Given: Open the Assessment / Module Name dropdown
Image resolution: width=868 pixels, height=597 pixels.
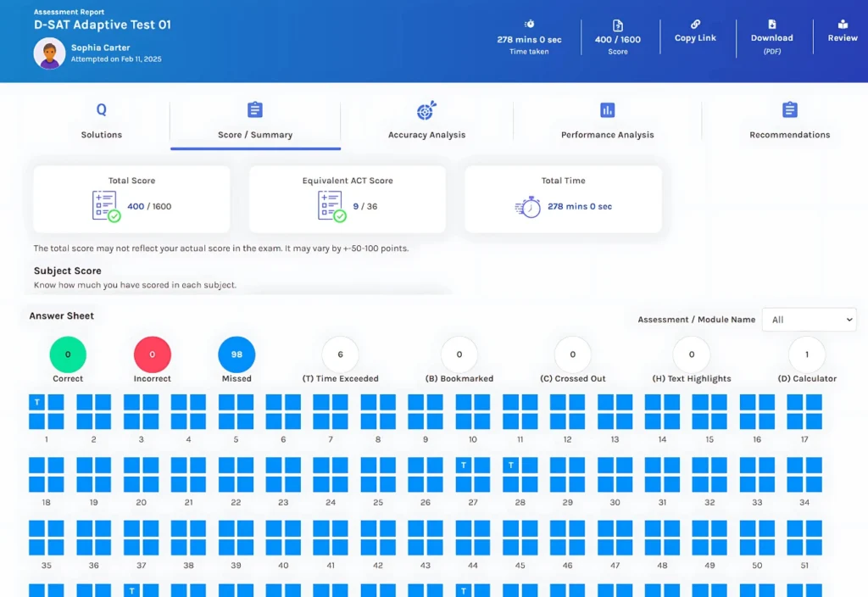Looking at the screenshot, I should point(809,320).
